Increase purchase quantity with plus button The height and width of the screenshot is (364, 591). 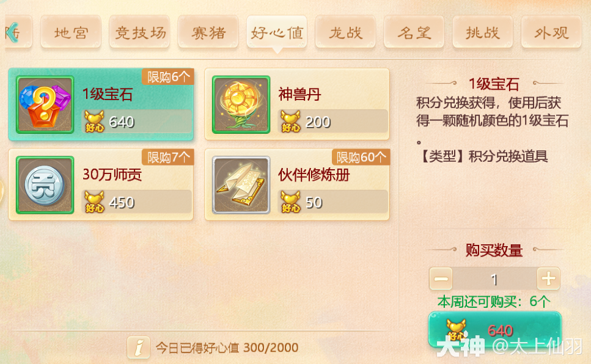coord(548,279)
